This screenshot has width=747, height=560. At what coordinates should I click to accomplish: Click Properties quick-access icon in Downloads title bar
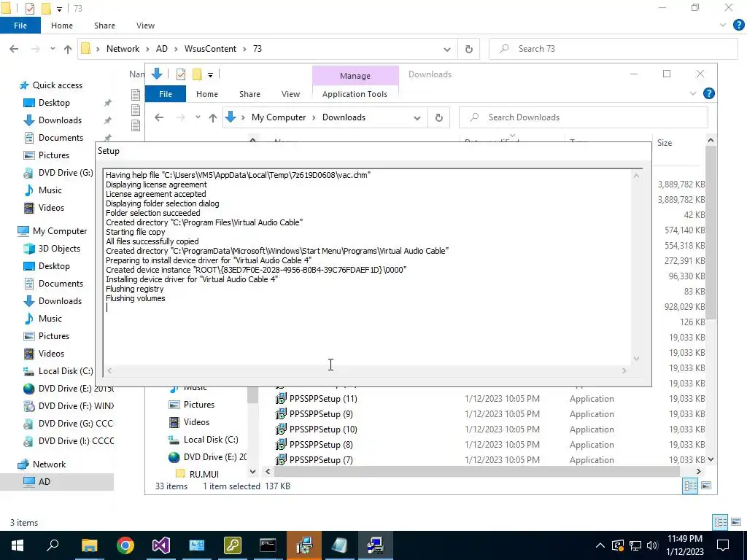[181, 74]
